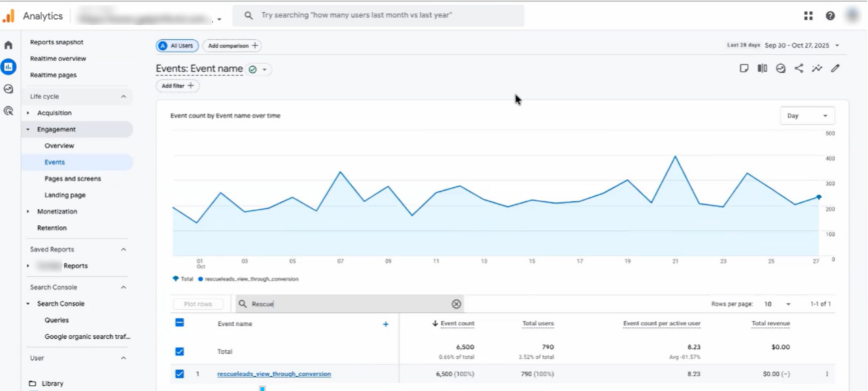Image resolution: width=868 pixels, height=391 pixels.
Task: Open the Explore icon in left rail
Action: 8,89
